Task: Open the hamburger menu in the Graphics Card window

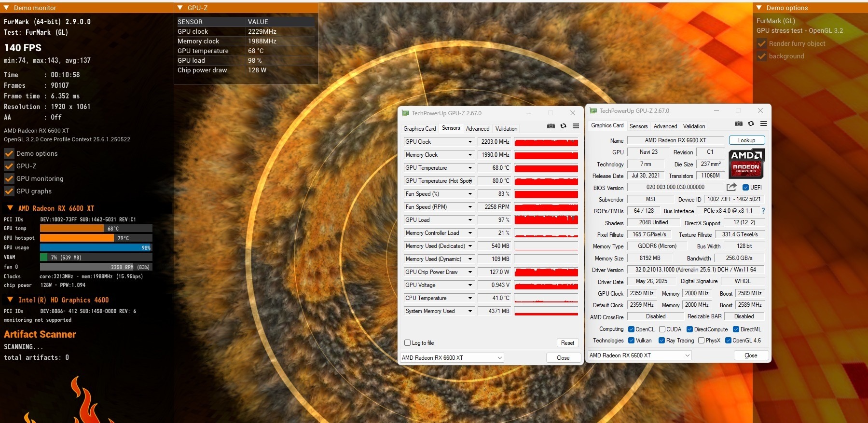Action: 763,123
